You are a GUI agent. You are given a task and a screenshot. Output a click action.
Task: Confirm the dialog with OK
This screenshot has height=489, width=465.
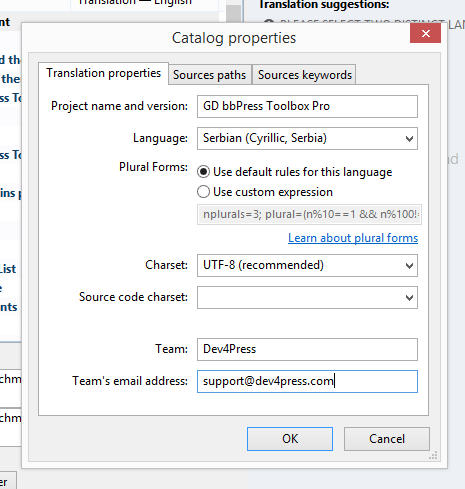pos(290,439)
